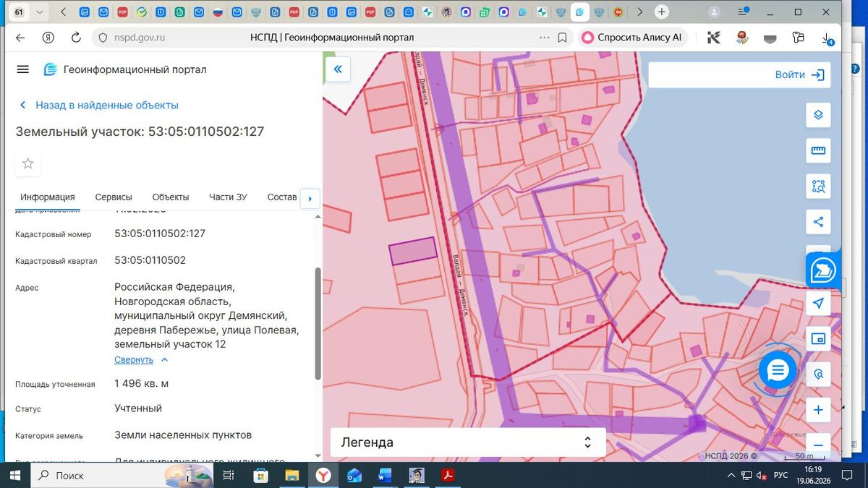
Task: Open Word from the taskbar
Action: [385, 475]
